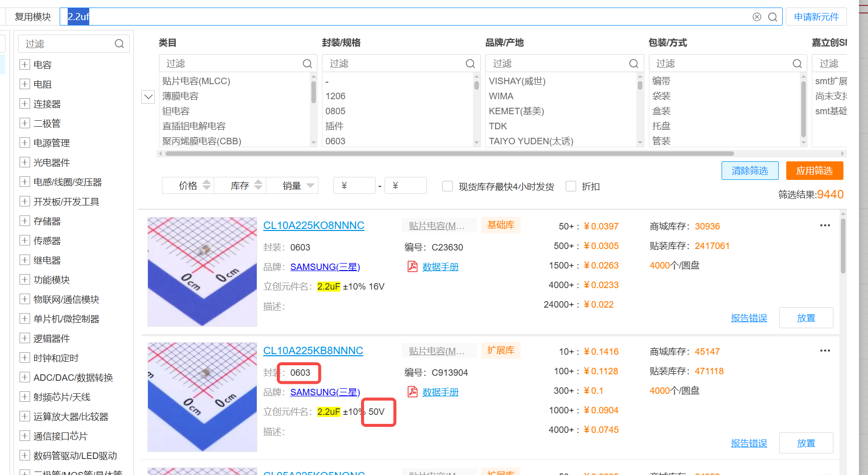Expand the 运算放大器/比较器 category
The image size is (868, 475).
pos(25,416)
